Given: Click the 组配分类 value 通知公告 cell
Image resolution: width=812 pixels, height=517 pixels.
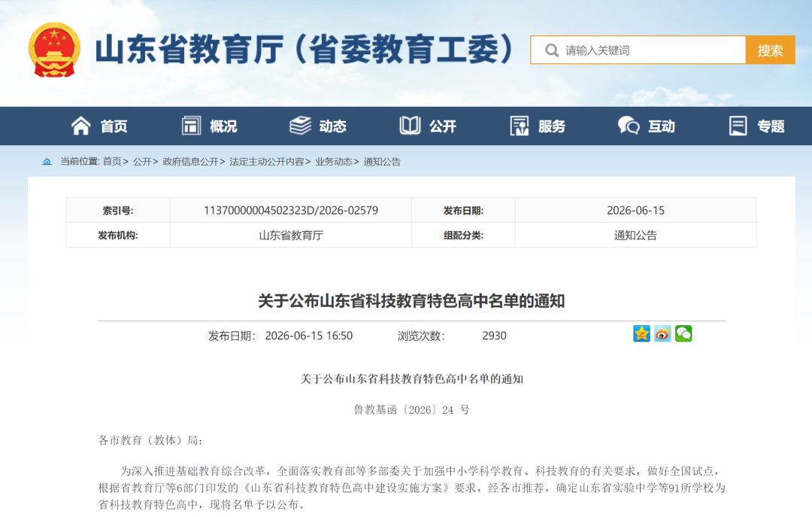Looking at the screenshot, I should point(635,236).
